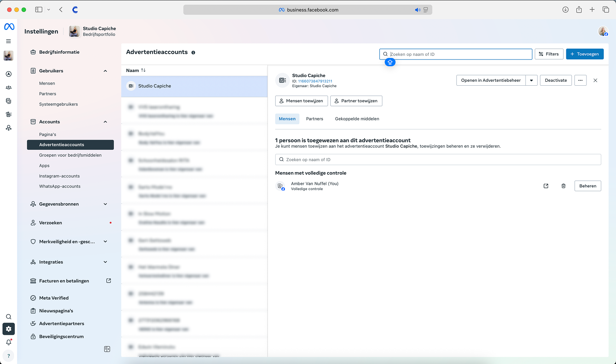Open Amber Van Nuffel's profile in new window
The image size is (616, 364).
point(546,186)
